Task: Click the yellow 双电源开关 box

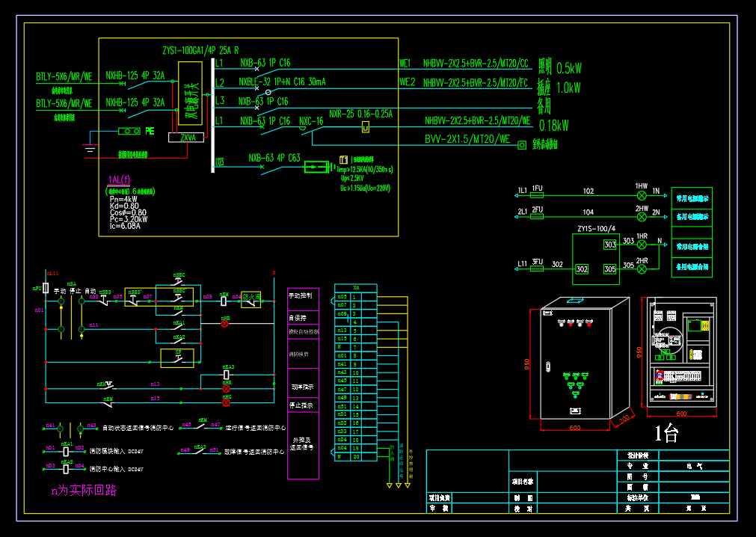Action: [190, 93]
